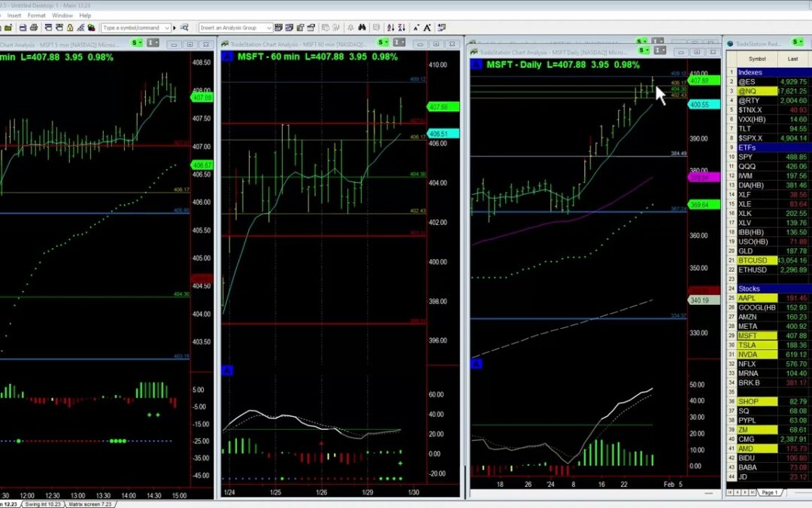
Task: Click the NVDA symbol in the stock list
Action: [x=748, y=354]
